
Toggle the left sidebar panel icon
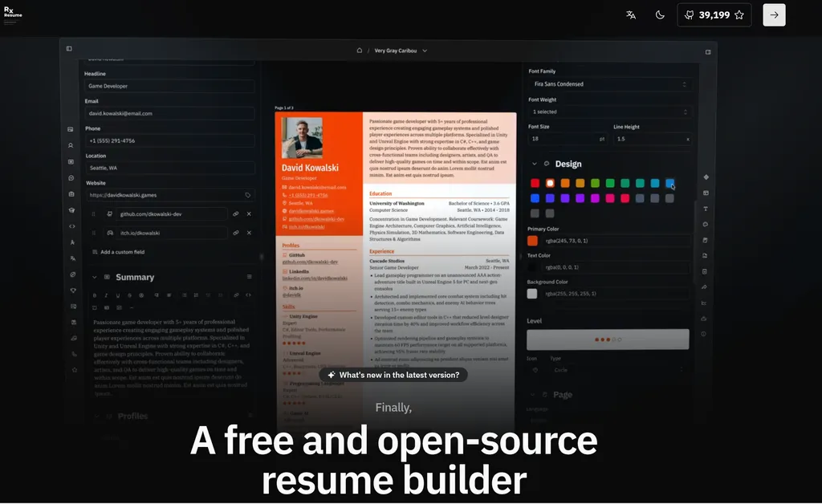[69, 49]
